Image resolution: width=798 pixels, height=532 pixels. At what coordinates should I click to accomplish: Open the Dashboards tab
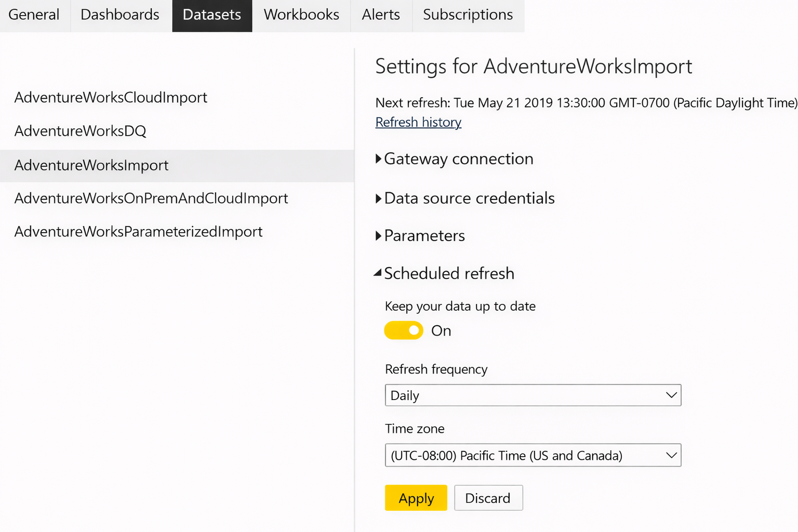[x=120, y=16]
